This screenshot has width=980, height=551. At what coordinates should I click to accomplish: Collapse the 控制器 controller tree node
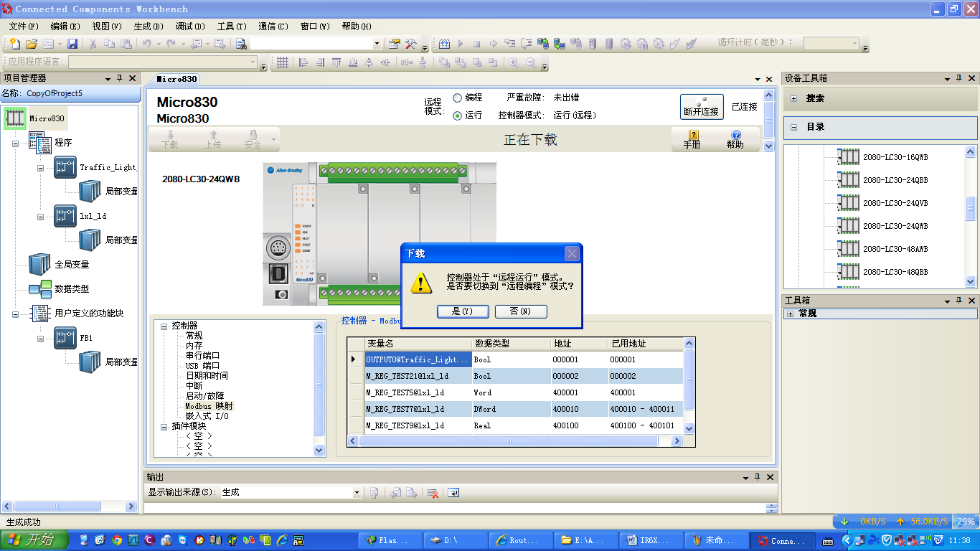tap(164, 326)
